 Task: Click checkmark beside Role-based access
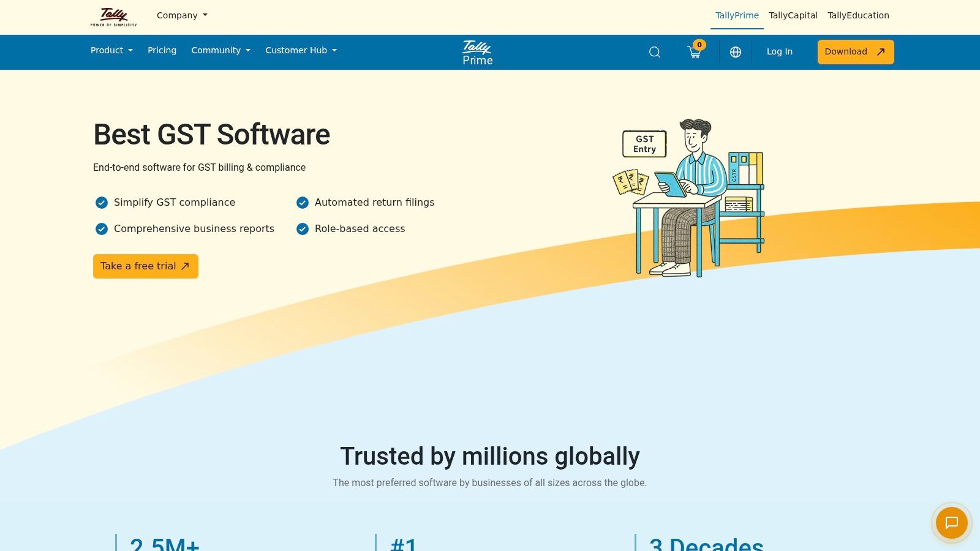[x=303, y=229]
